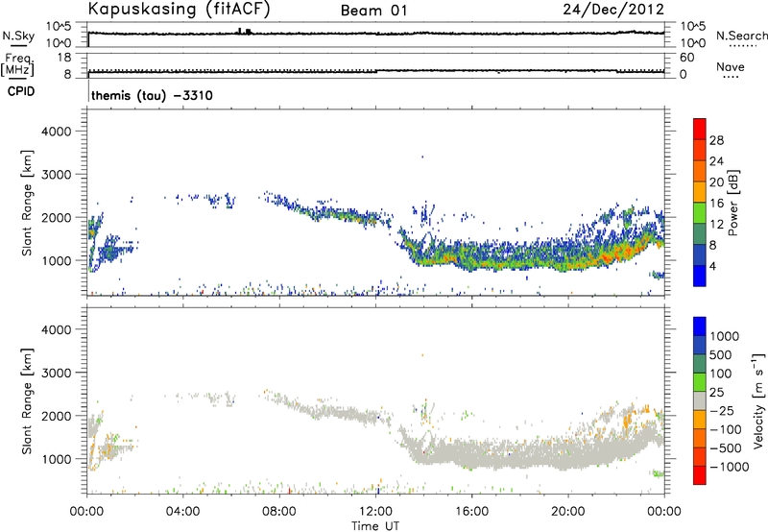Click the "Power [dB]" colorbar title

(x=732, y=203)
